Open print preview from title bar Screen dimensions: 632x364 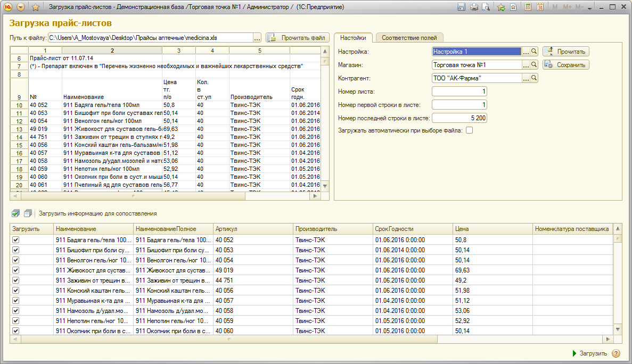(x=486, y=7)
